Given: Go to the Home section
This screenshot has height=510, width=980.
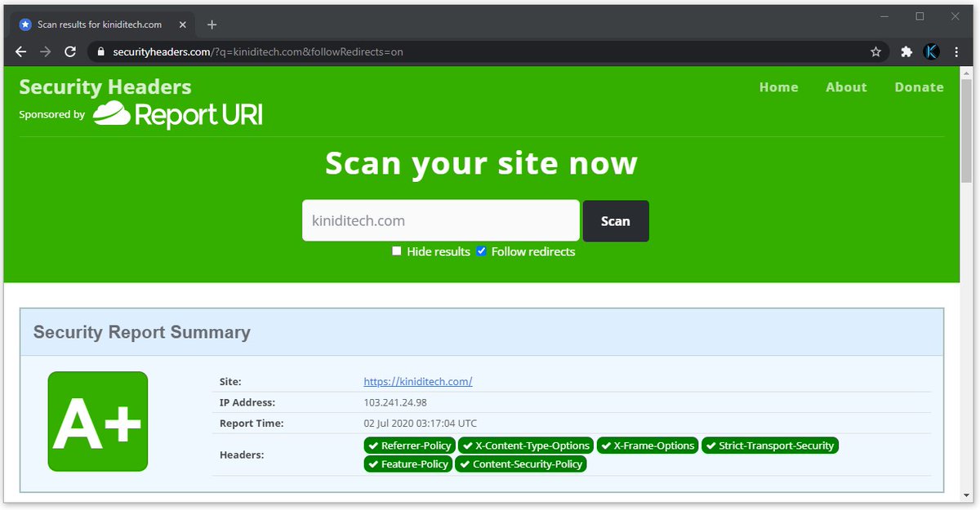Looking at the screenshot, I should point(778,86).
